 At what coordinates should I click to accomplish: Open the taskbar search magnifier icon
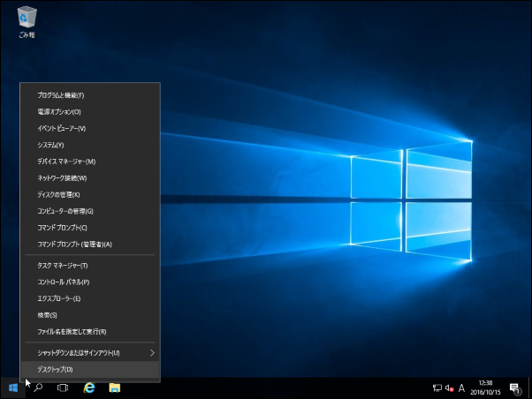38,388
